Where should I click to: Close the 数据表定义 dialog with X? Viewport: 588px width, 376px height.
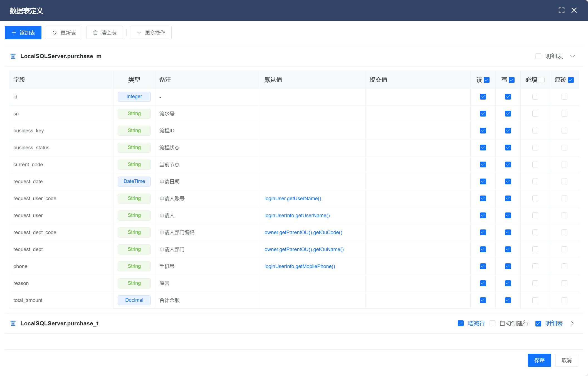click(574, 11)
